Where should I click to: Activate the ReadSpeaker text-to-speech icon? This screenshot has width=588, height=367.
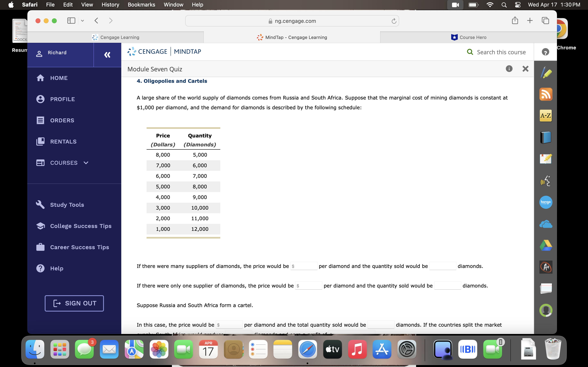tap(546, 181)
